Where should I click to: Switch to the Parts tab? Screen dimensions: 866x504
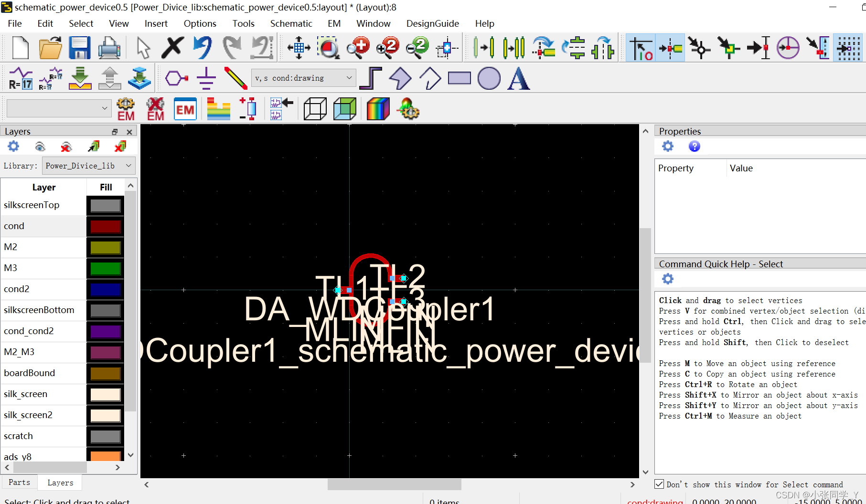pyautogui.click(x=19, y=483)
